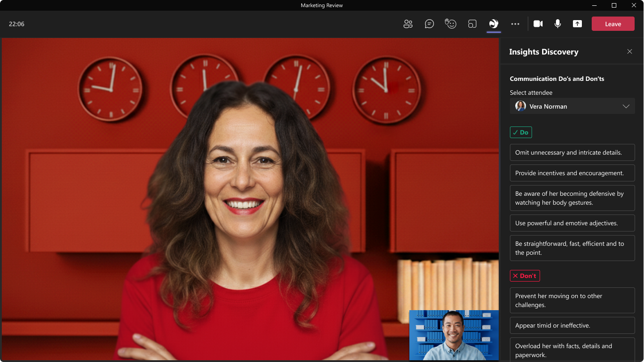644x362 pixels.
Task: Mute the microphone
Action: click(558, 24)
